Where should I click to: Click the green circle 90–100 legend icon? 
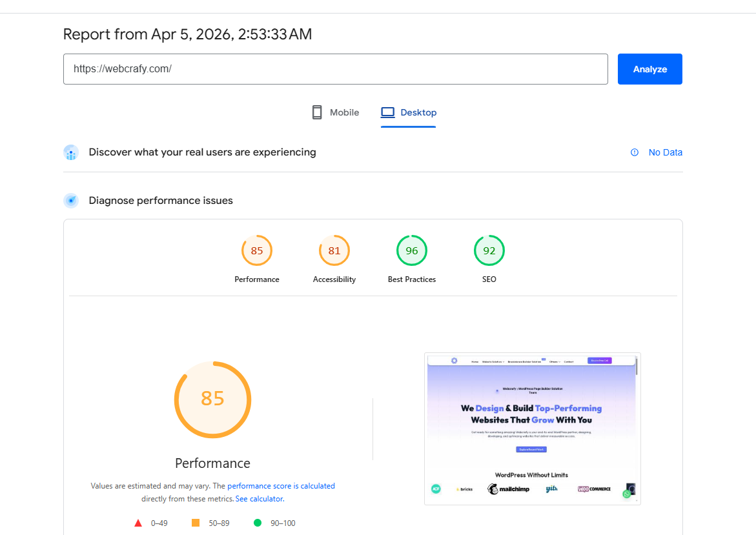click(258, 523)
